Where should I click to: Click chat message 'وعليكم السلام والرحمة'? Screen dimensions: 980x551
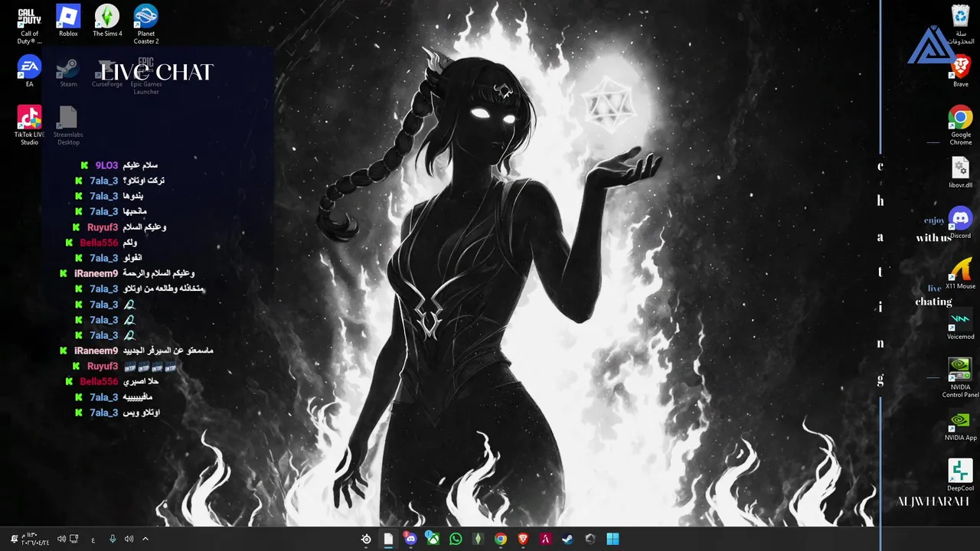click(158, 273)
